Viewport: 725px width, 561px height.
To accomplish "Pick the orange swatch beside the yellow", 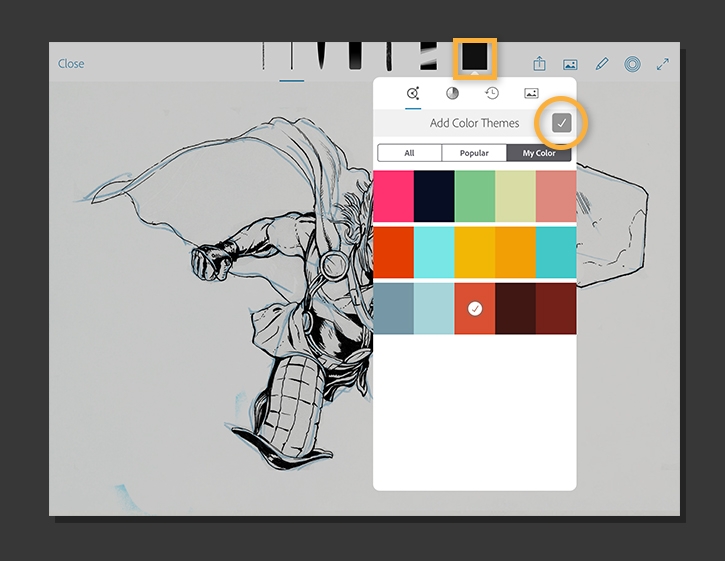I will (x=516, y=253).
